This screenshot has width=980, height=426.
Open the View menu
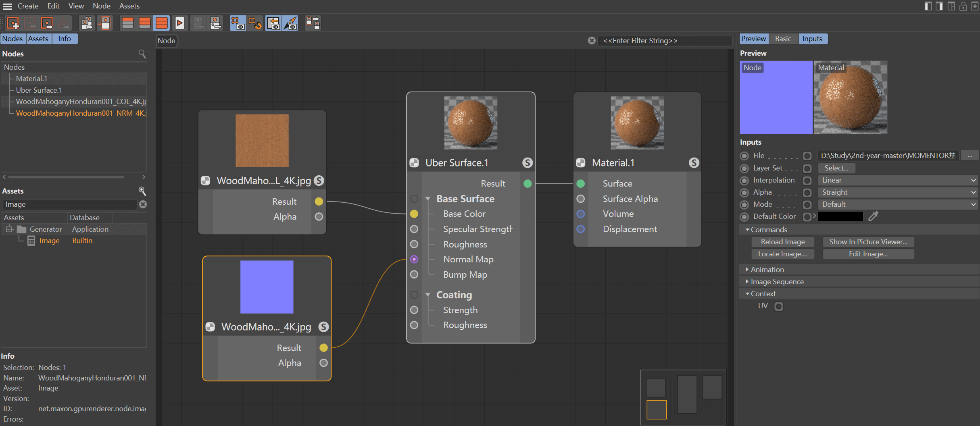click(76, 6)
